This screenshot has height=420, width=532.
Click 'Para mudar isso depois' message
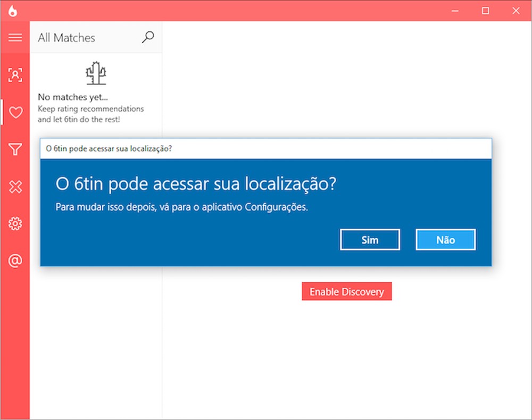181,207
